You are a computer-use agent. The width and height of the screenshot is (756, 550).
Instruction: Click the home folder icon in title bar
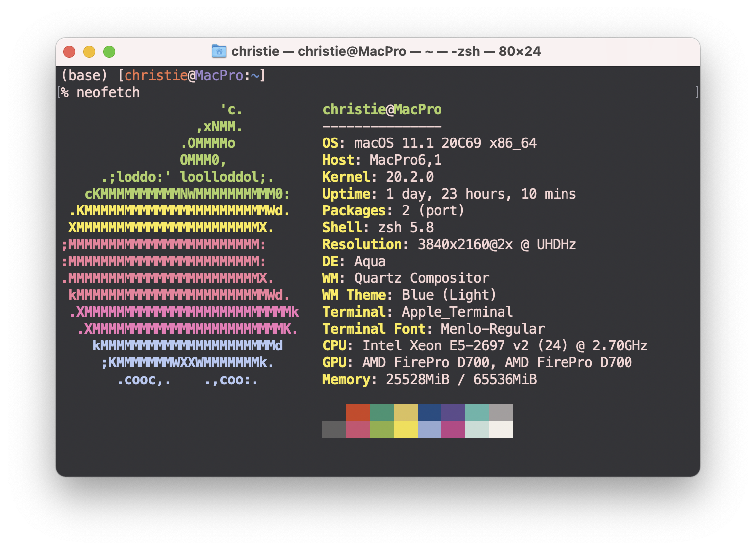click(x=219, y=51)
